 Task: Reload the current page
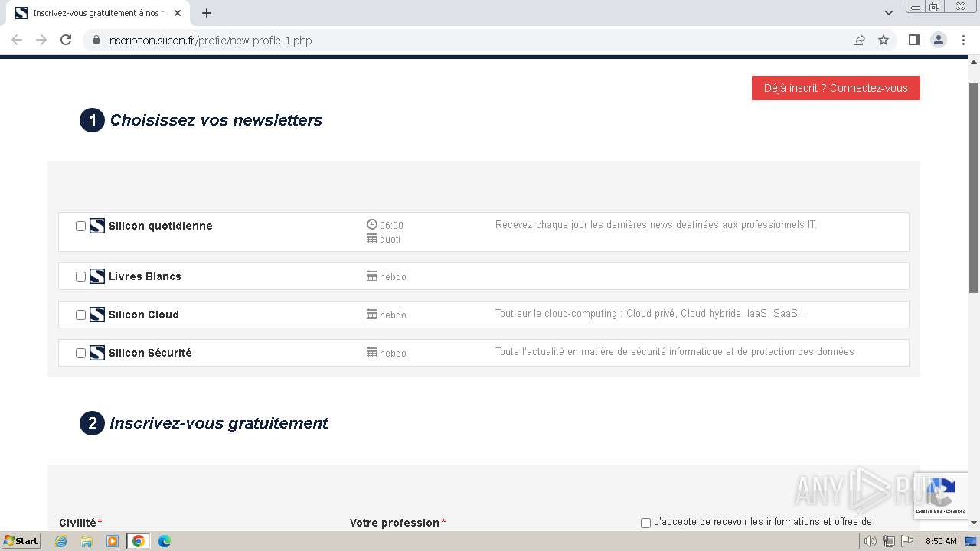(x=66, y=40)
